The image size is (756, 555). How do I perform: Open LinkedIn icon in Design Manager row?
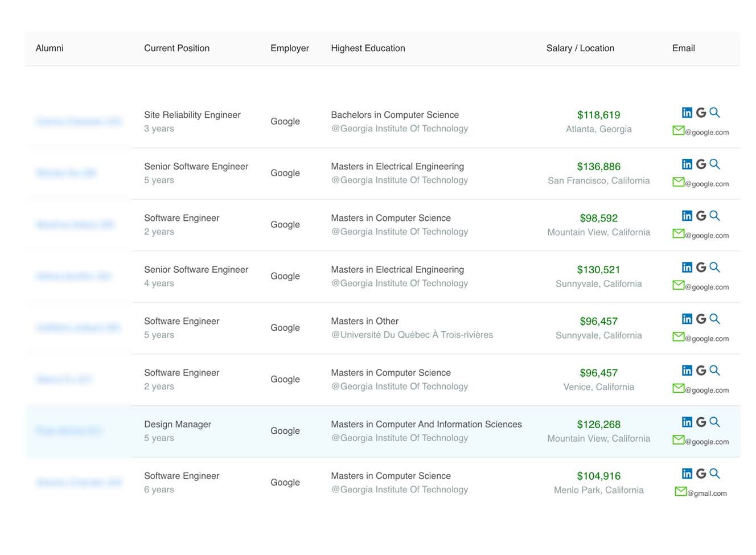pos(687,422)
